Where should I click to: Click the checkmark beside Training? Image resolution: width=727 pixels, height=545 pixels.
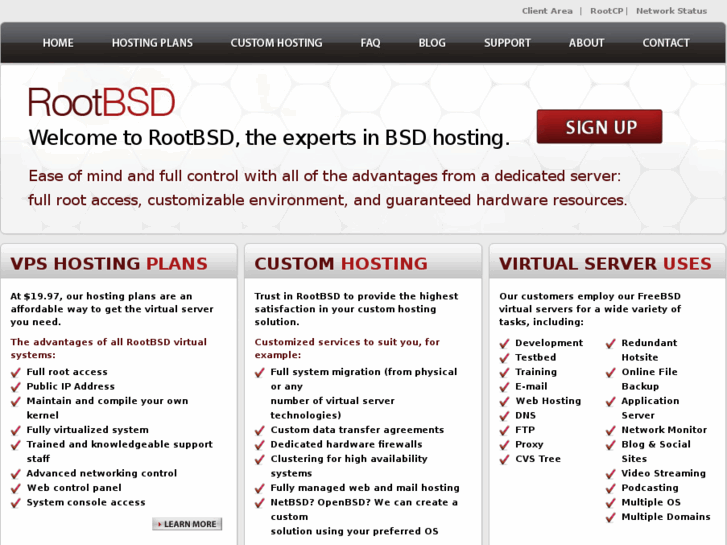click(x=504, y=372)
